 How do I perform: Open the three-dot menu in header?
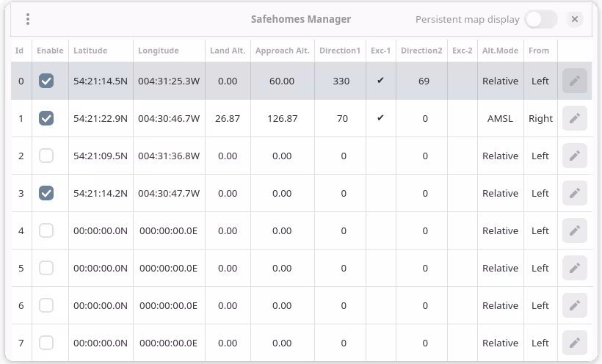coord(28,20)
